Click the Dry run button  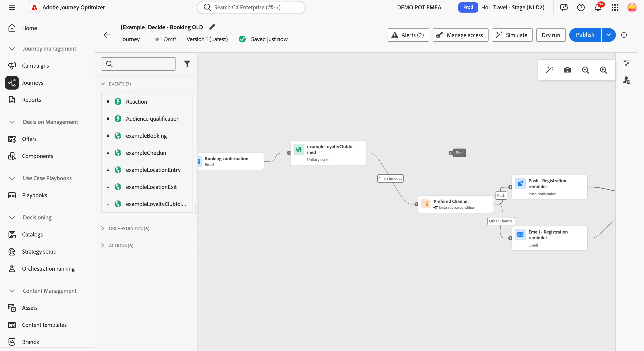551,35
